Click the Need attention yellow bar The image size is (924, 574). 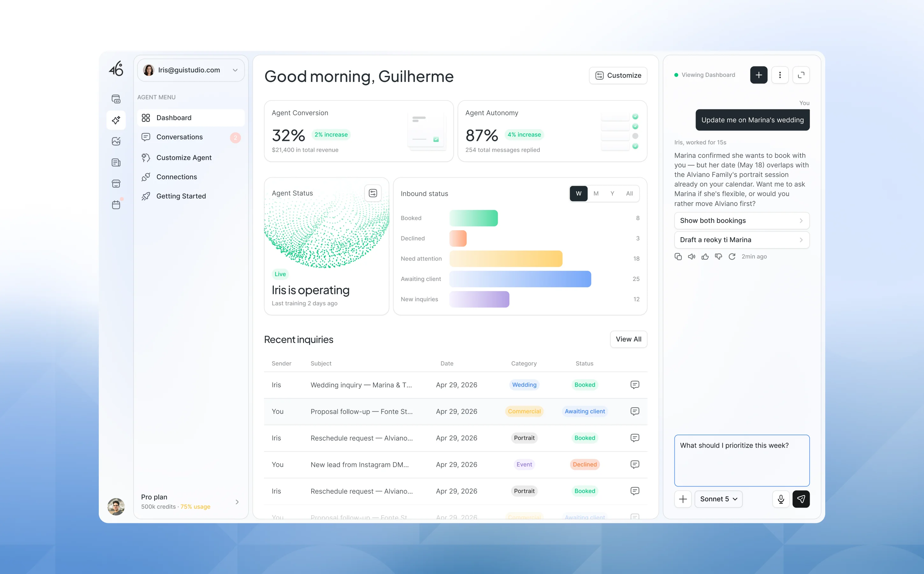click(x=506, y=259)
